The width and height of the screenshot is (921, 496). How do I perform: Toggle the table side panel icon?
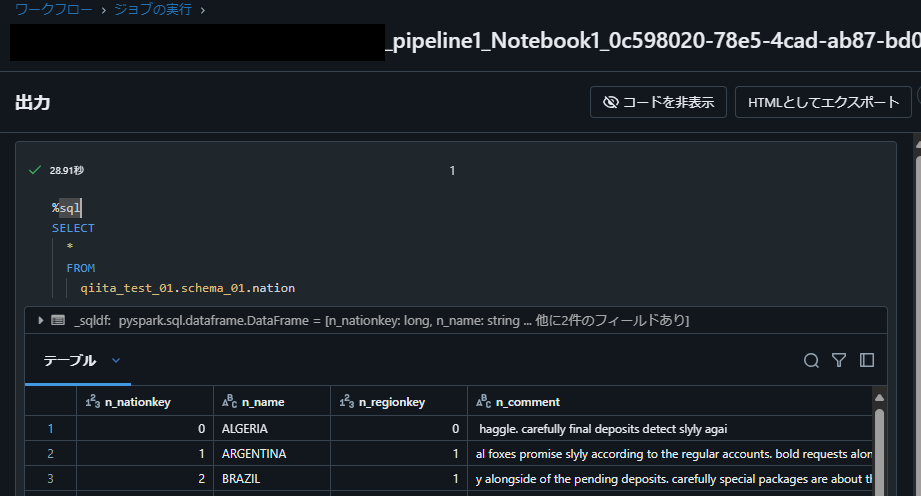[x=867, y=360]
